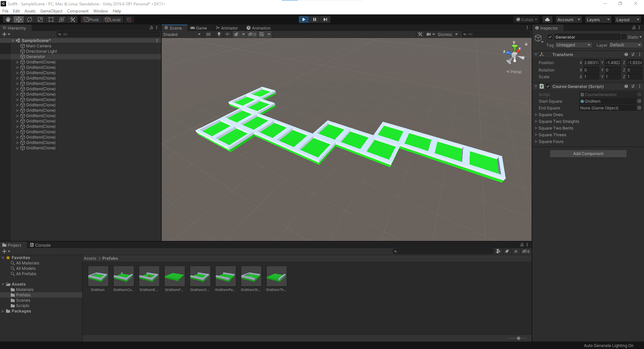Open the Shaded draw mode dropdown
The width and height of the screenshot is (644, 349).
coord(181,34)
